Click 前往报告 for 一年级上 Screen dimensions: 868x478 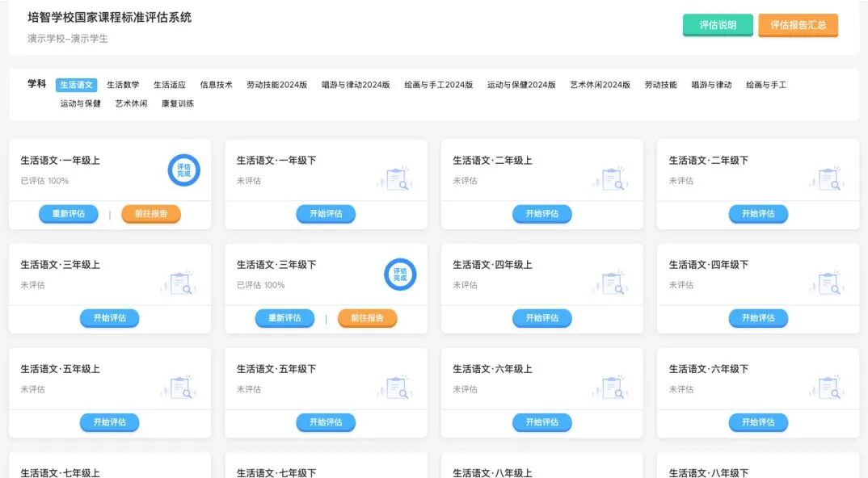coord(151,213)
